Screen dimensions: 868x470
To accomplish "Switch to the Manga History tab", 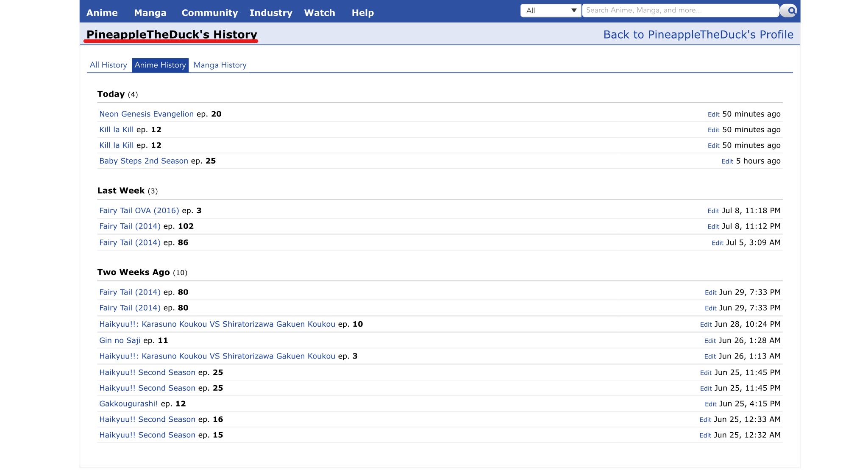I will (x=220, y=65).
